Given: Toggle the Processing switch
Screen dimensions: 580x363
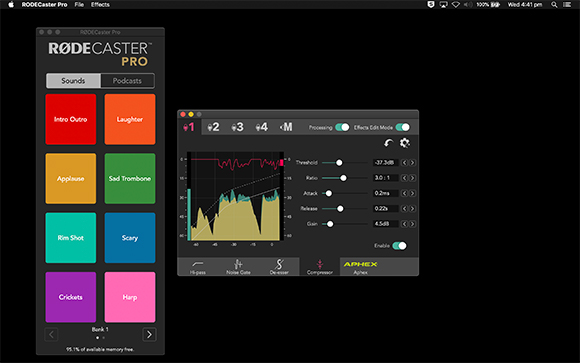Looking at the screenshot, I should [x=342, y=127].
